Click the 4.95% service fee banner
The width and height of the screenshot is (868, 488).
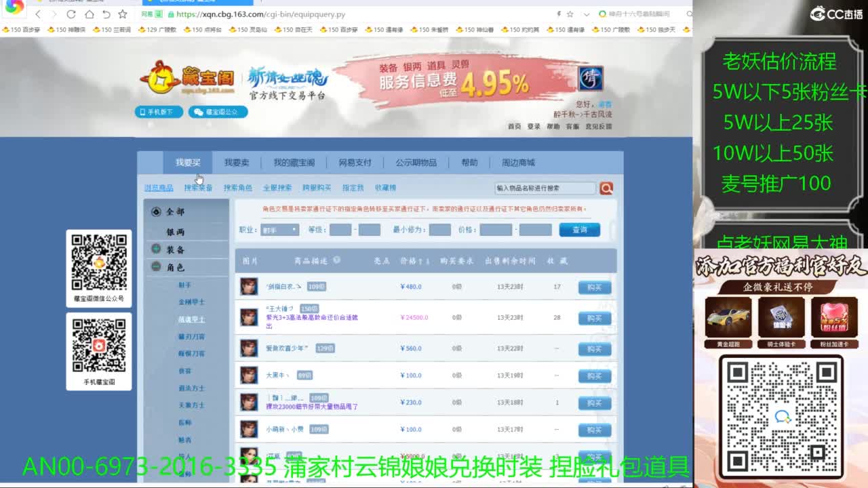pyautogui.click(x=454, y=81)
